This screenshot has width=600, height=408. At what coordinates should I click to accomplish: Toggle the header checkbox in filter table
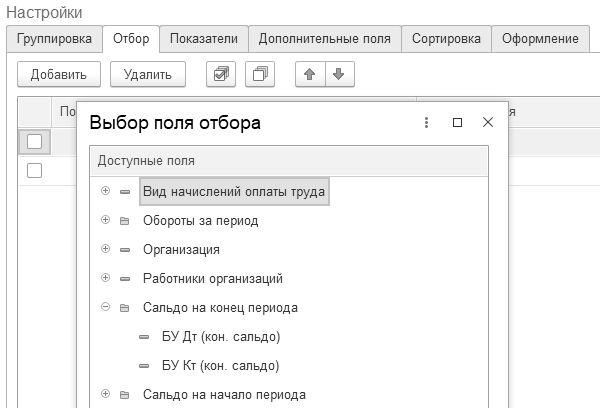click(x=34, y=141)
